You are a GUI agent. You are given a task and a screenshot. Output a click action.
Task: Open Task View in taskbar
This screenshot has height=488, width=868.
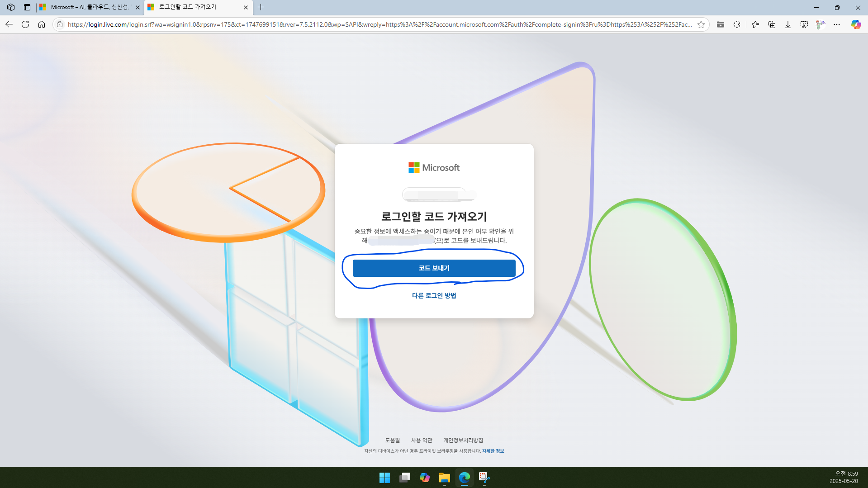pos(404,478)
